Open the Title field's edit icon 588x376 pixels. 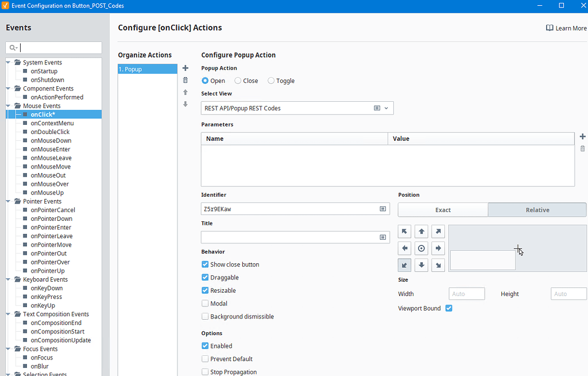382,237
